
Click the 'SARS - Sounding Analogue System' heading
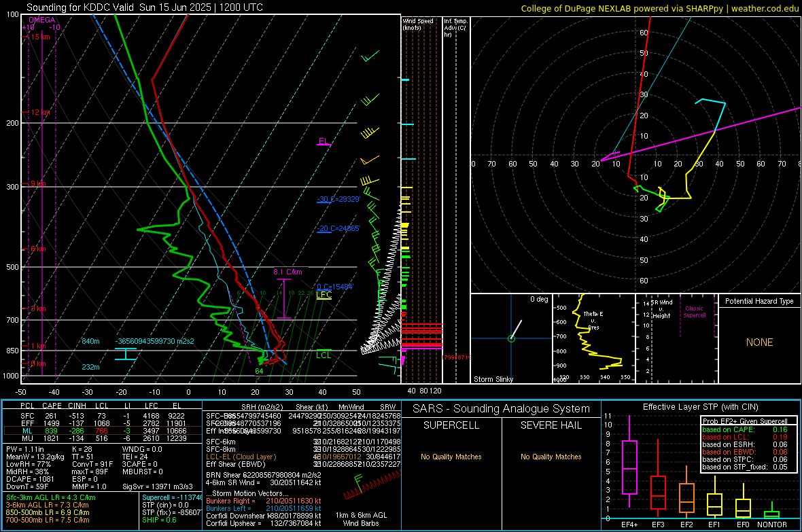coord(502,409)
